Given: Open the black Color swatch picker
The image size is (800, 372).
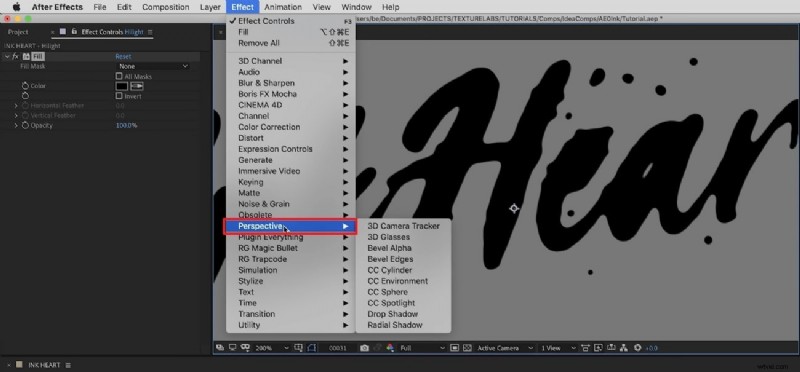Looking at the screenshot, I should 121,86.
